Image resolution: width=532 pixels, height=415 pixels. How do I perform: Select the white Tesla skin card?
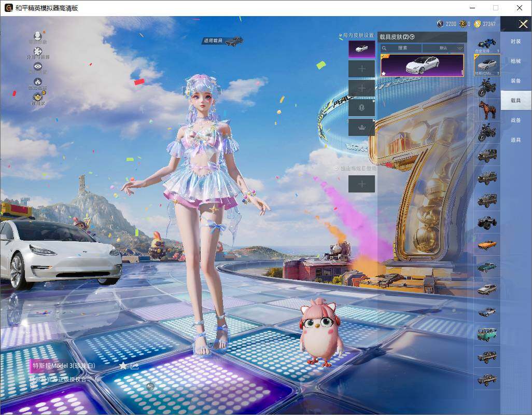[422, 65]
